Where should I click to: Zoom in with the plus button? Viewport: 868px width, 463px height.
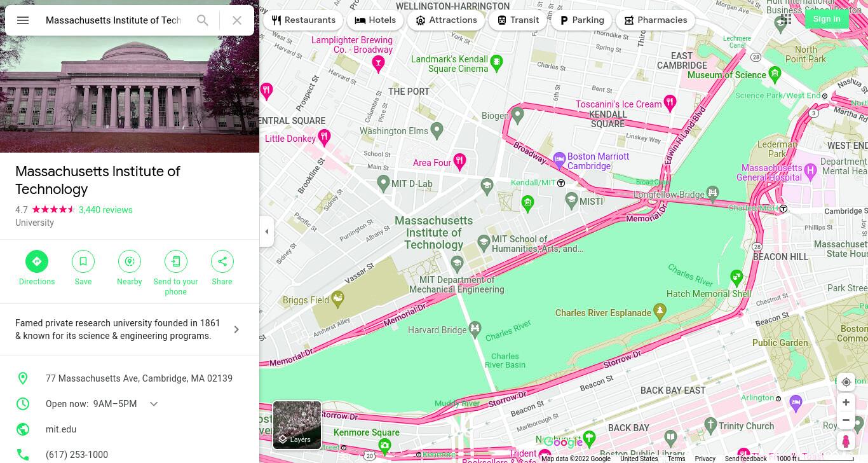pyautogui.click(x=846, y=403)
